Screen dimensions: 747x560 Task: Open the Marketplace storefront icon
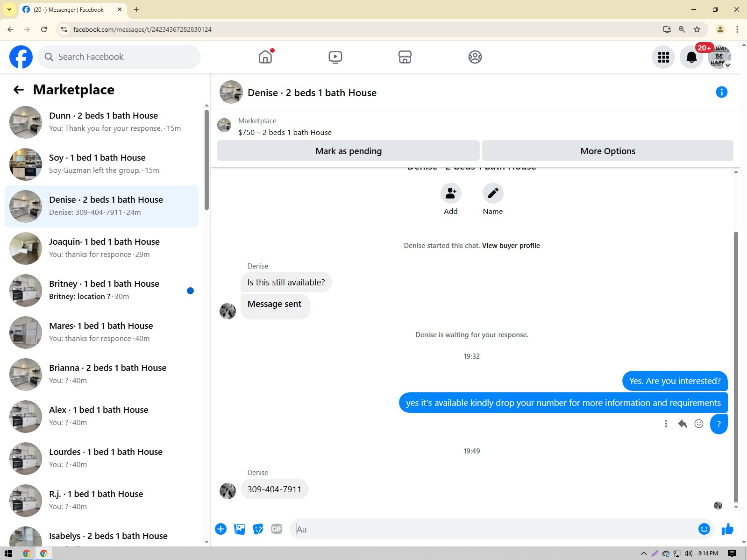[x=405, y=57]
